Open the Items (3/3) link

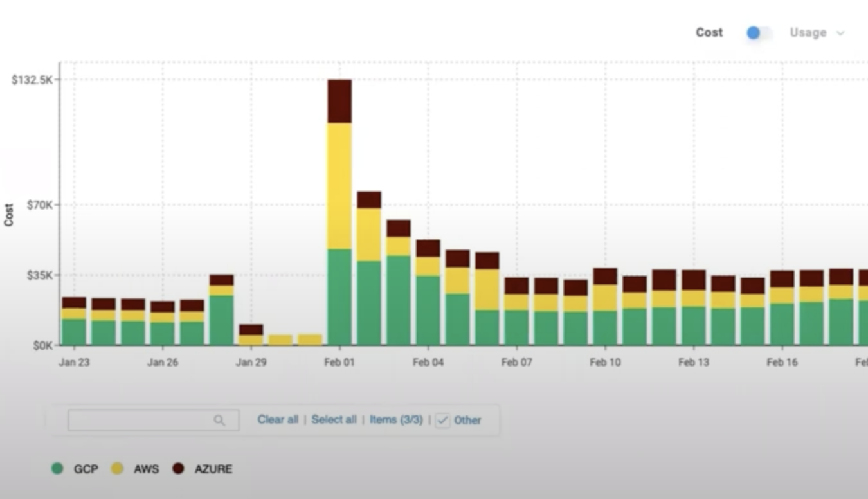point(396,419)
